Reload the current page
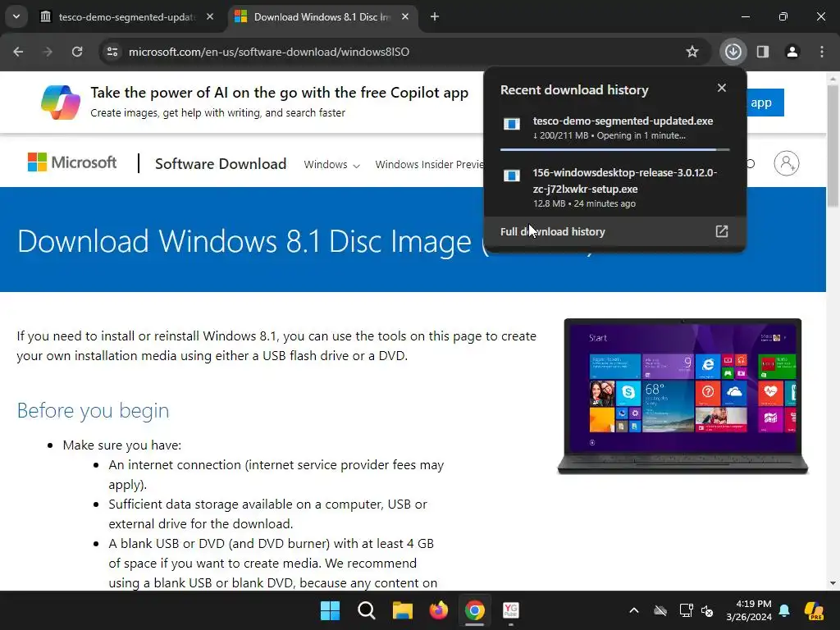This screenshot has width=840, height=630. click(x=77, y=52)
